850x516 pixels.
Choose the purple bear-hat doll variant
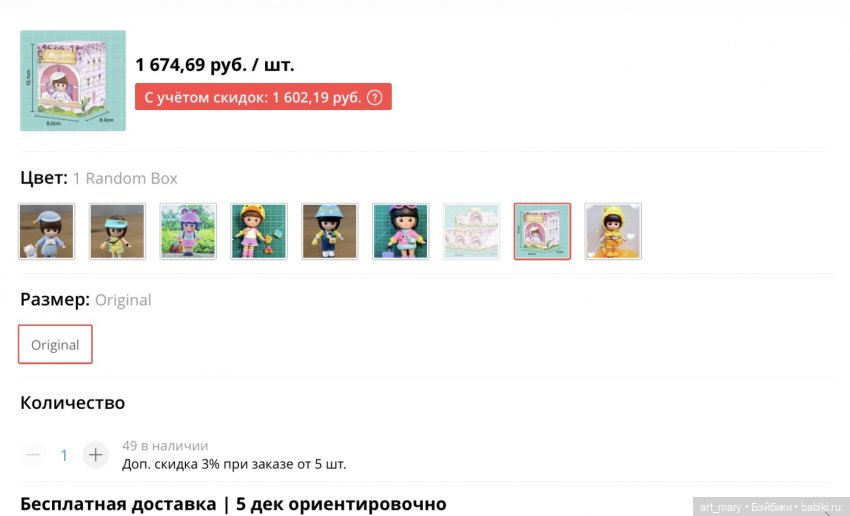click(x=188, y=231)
